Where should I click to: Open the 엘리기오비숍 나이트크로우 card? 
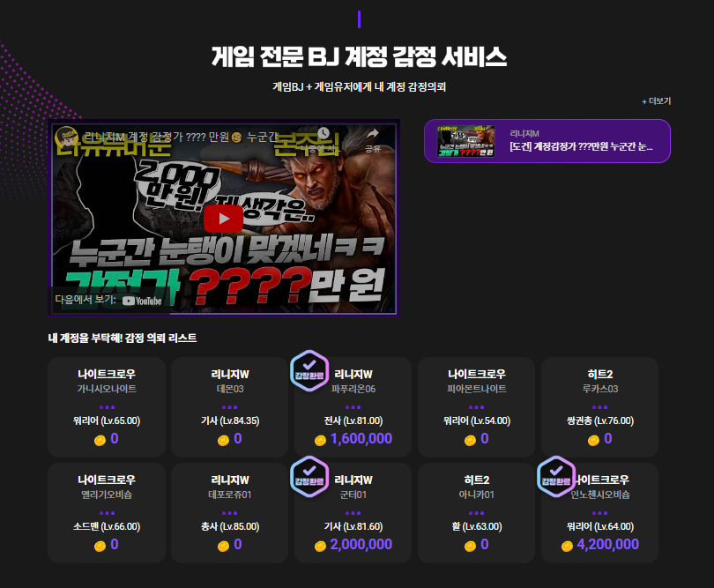pos(107,513)
